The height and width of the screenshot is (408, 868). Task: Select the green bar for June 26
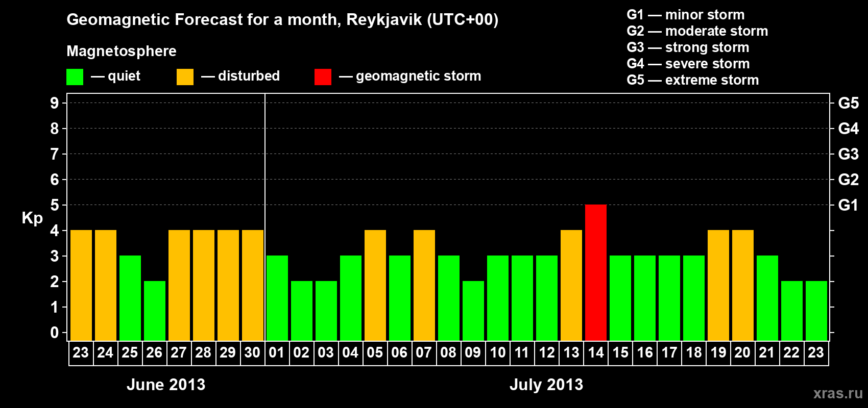155,311
